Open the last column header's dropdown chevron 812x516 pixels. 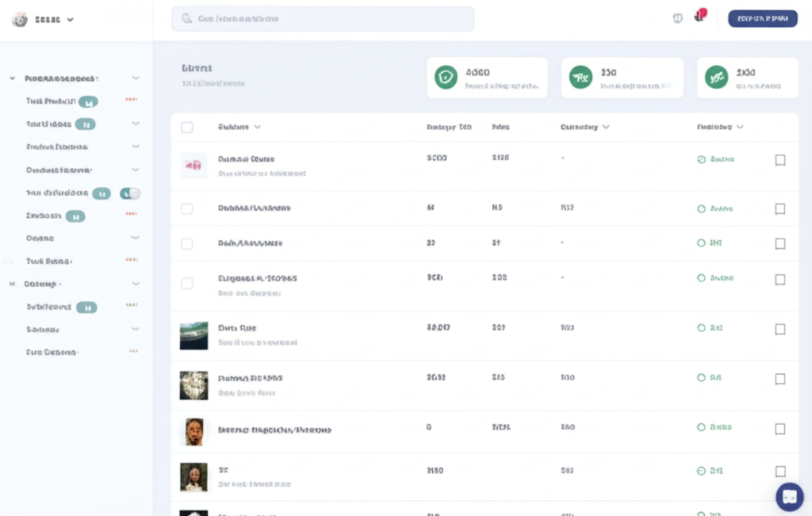pos(740,127)
